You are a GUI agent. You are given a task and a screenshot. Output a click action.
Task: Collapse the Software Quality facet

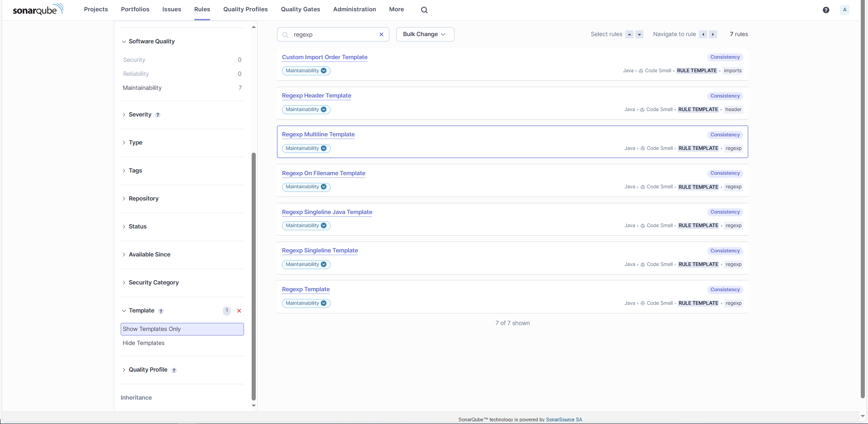pos(148,42)
